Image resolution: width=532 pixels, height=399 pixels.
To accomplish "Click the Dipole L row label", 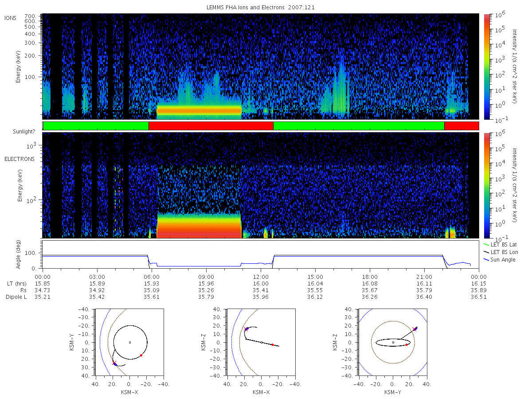I will pos(16,297).
